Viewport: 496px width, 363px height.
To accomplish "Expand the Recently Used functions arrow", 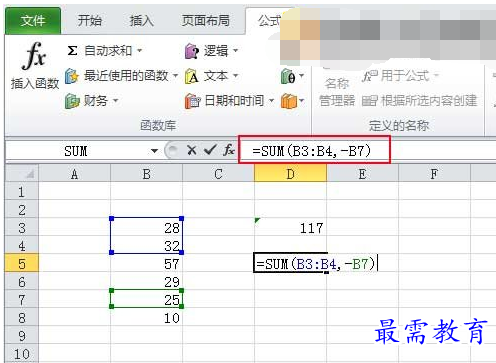I will pyautogui.click(x=175, y=76).
